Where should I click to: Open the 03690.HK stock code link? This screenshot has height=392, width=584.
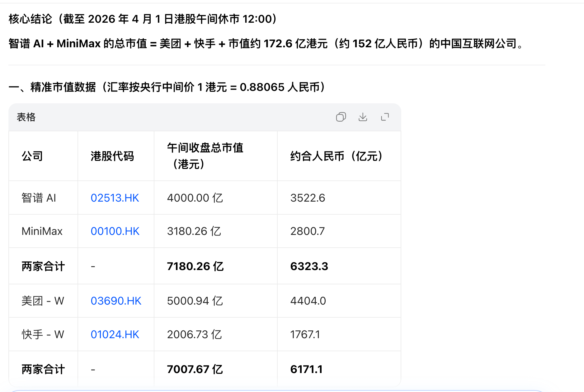[116, 301]
